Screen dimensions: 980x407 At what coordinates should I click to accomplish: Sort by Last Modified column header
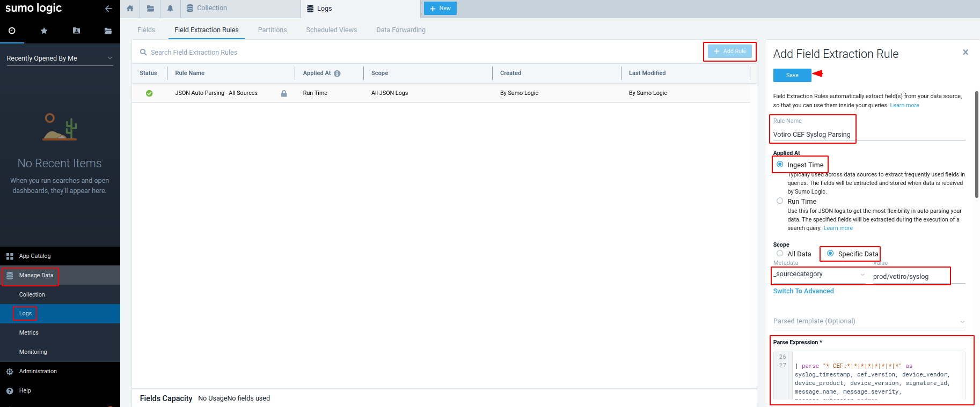(647, 73)
